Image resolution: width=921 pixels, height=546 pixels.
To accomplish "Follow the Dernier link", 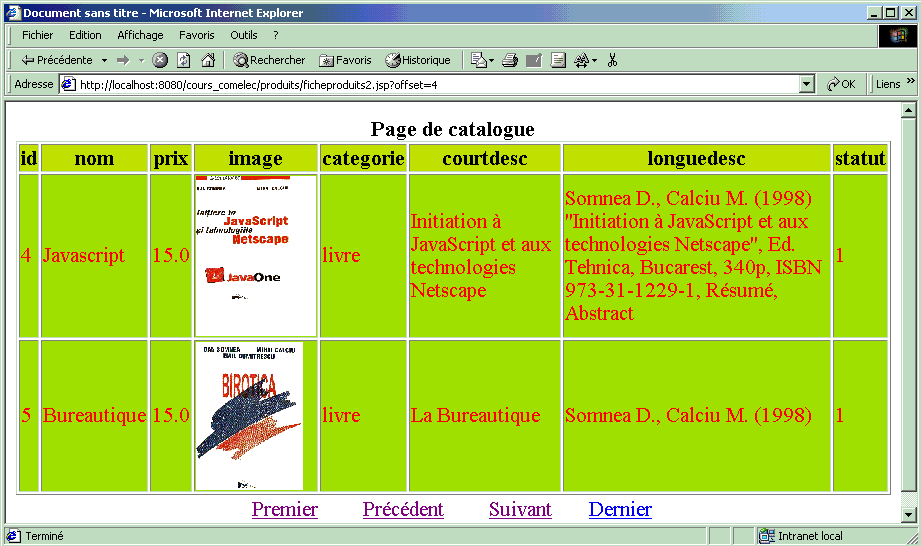I will click(620, 509).
